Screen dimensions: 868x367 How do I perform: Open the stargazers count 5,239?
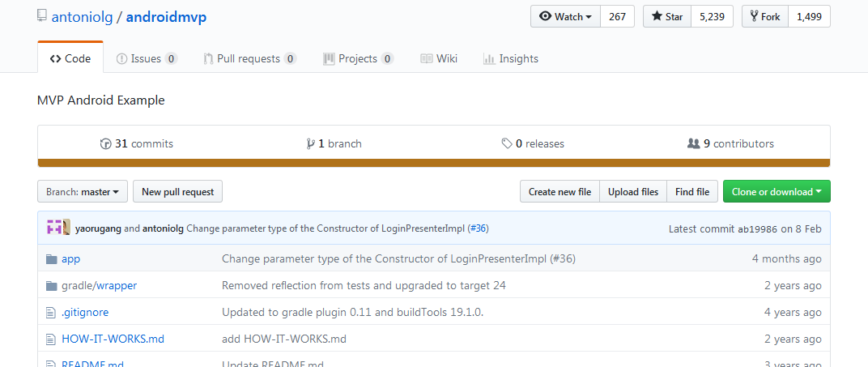[712, 16]
